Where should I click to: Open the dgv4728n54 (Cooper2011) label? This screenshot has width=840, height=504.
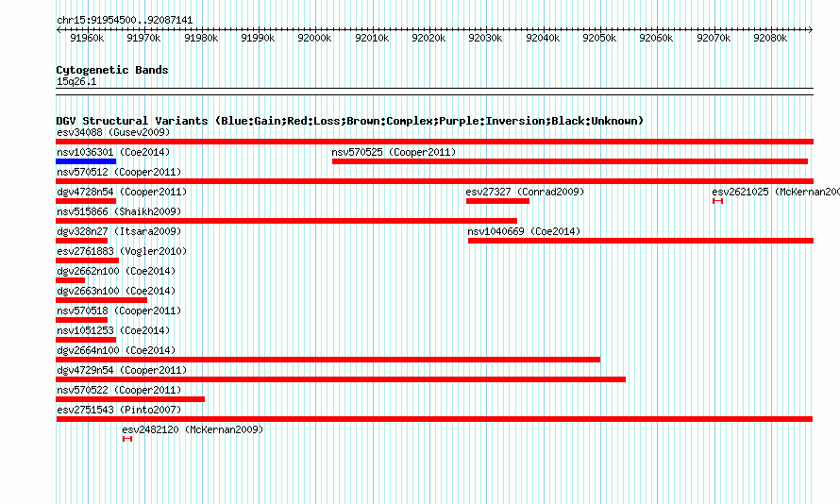pos(122,192)
